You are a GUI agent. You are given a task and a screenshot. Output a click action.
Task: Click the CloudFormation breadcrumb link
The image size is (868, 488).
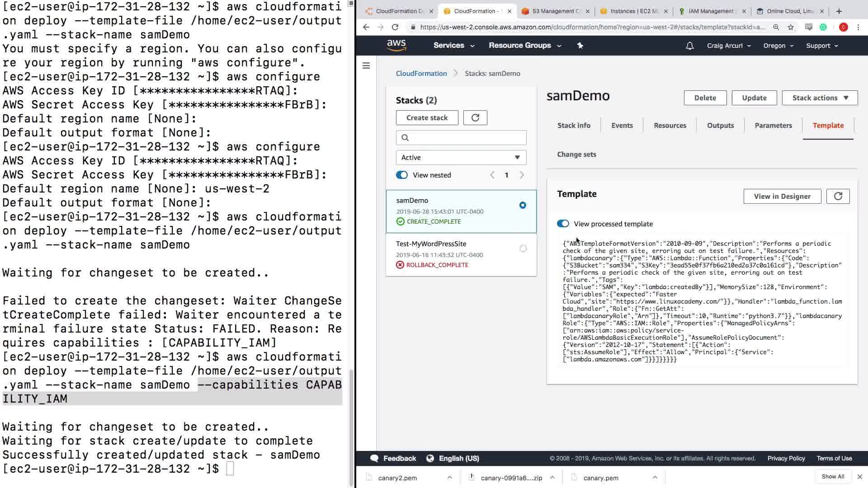(x=421, y=73)
